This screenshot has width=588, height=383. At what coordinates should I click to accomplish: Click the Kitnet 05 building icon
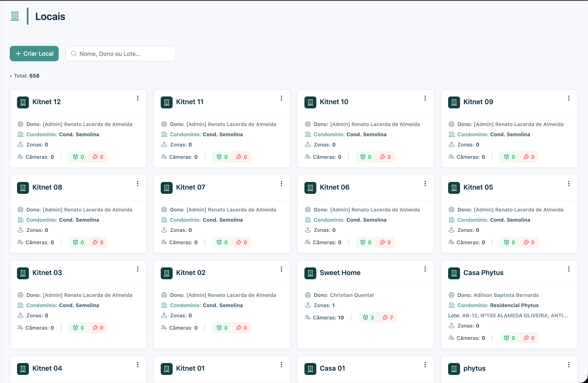(x=454, y=188)
